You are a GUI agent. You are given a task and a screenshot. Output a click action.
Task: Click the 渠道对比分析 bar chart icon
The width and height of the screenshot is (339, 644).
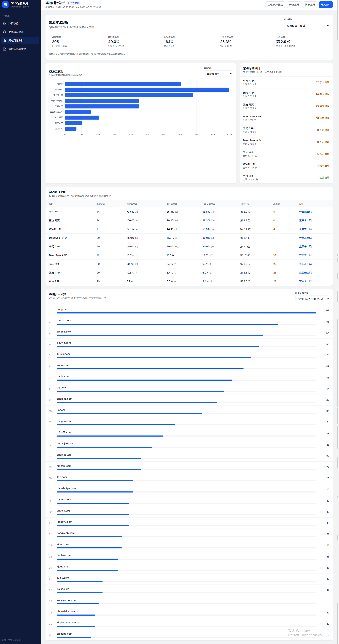(x=4, y=40)
